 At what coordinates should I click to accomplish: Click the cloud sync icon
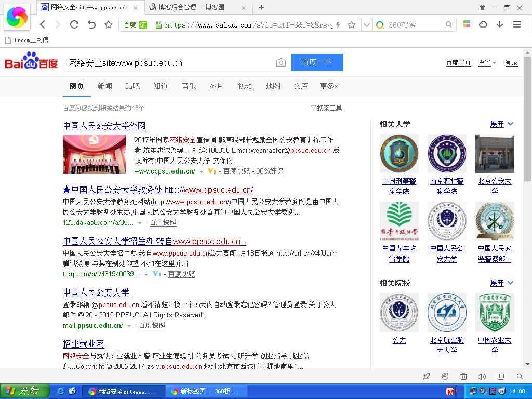point(483,24)
